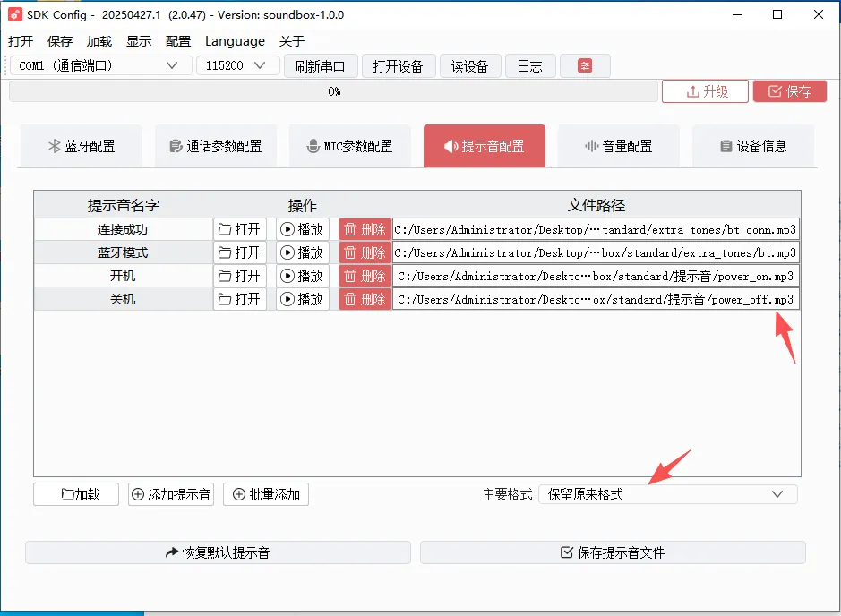Click the 打开设备 button
Viewport: 841px width, 616px height.
[x=398, y=66]
